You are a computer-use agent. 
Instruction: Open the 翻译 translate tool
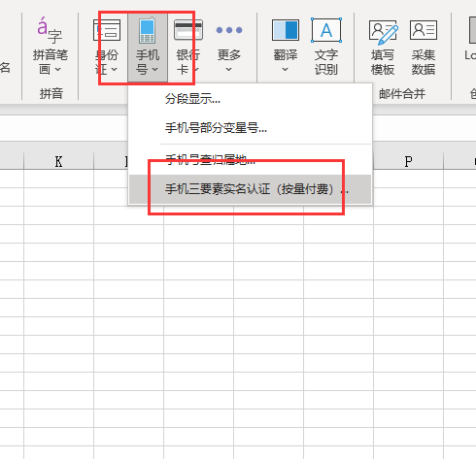click(x=285, y=47)
